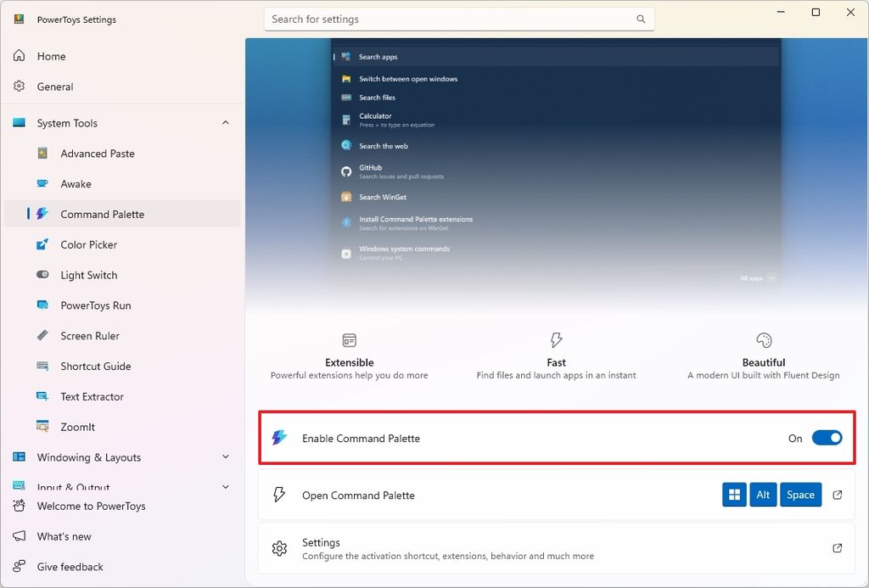The height and width of the screenshot is (588, 869).
Task: Open the Shortcut Guide page
Action: pyautogui.click(x=96, y=366)
